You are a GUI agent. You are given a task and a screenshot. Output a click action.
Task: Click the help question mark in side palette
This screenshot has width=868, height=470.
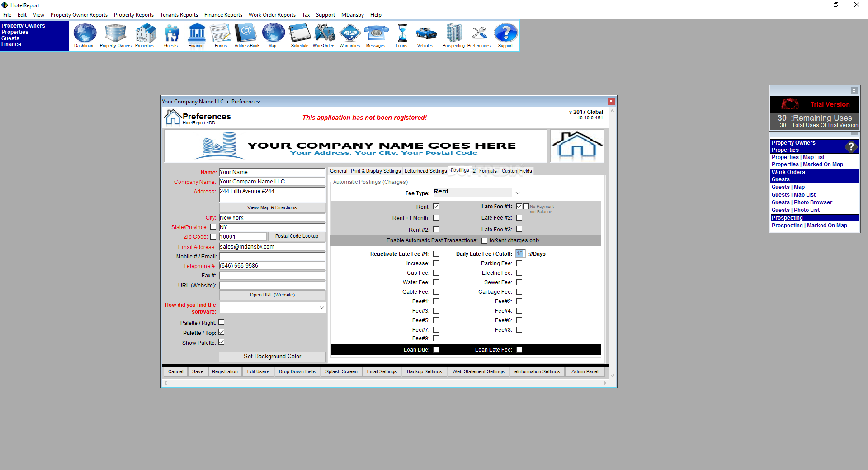851,146
